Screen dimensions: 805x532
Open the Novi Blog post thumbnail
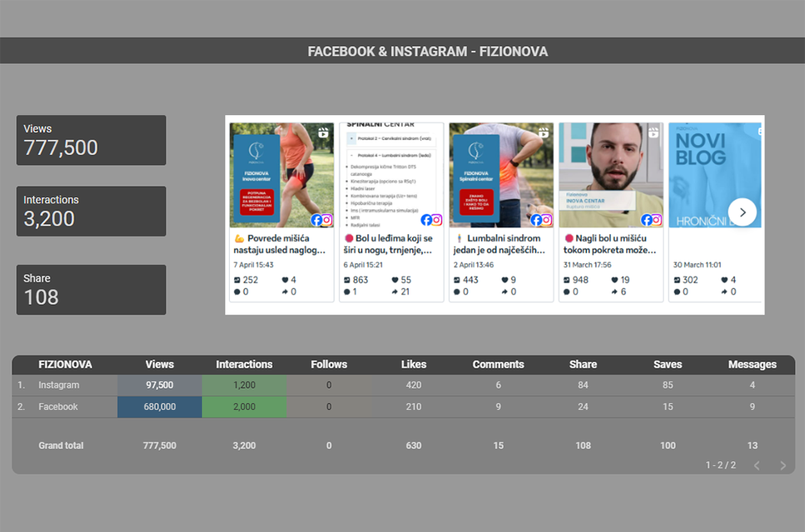714,175
